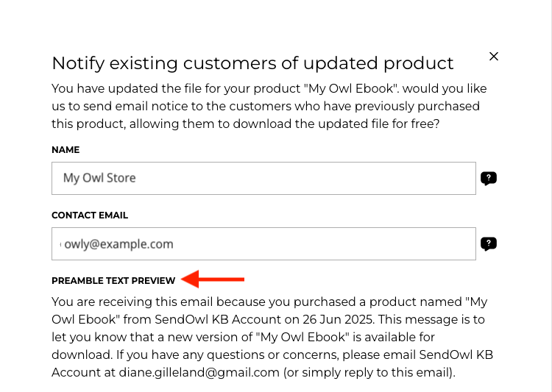552x392 pixels.
Task: Open the help tooltip beside Contact Email field
Action: 489,244
